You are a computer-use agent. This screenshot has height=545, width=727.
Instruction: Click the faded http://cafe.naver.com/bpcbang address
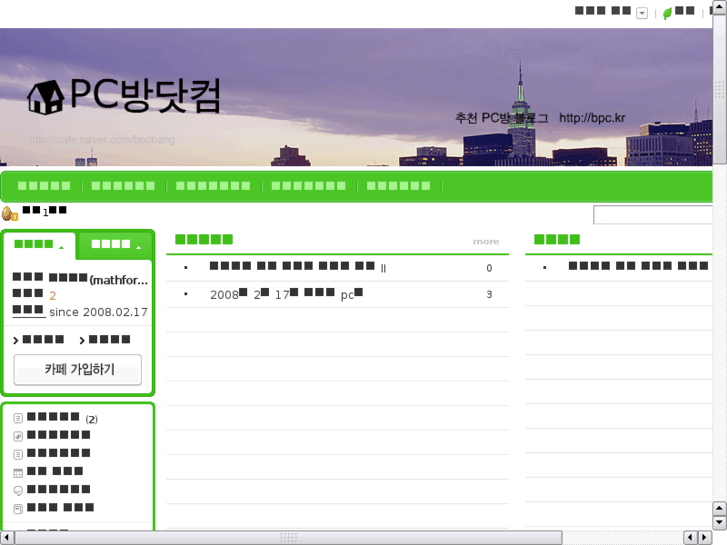coord(102,140)
